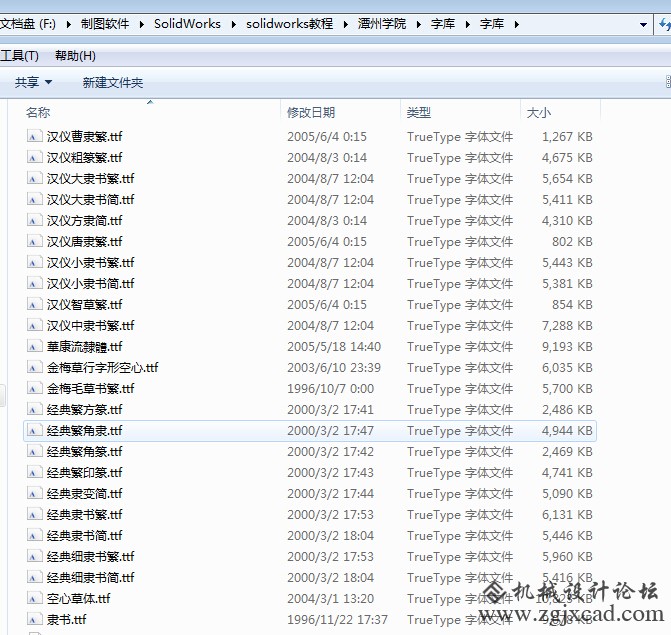
Task: Expand arrow after first 字库 in path
Action: point(468,24)
